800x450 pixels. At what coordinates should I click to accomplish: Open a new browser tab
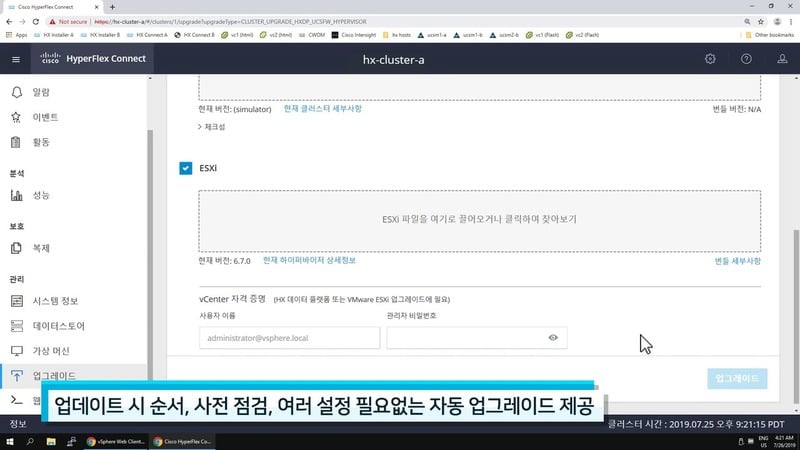[112, 7]
